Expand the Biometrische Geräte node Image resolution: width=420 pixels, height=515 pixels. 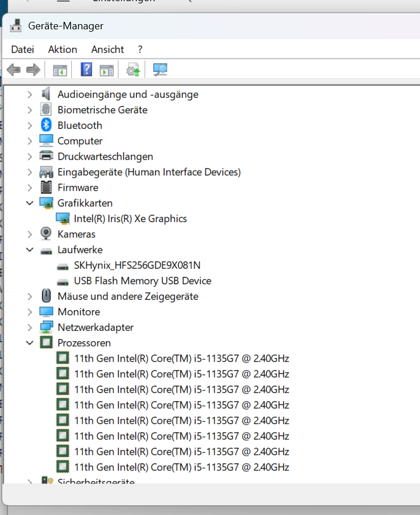point(29,110)
